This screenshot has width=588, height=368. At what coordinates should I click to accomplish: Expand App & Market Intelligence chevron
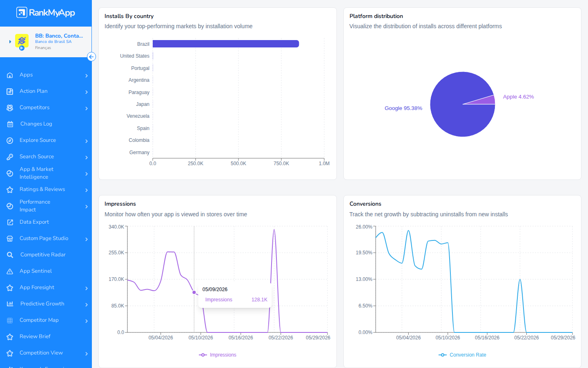click(87, 174)
